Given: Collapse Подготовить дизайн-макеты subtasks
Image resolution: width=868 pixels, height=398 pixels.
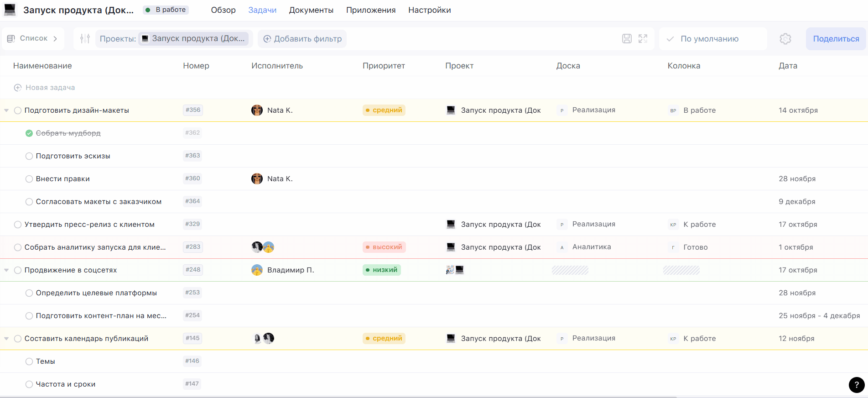Looking at the screenshot, I should 6,110.
